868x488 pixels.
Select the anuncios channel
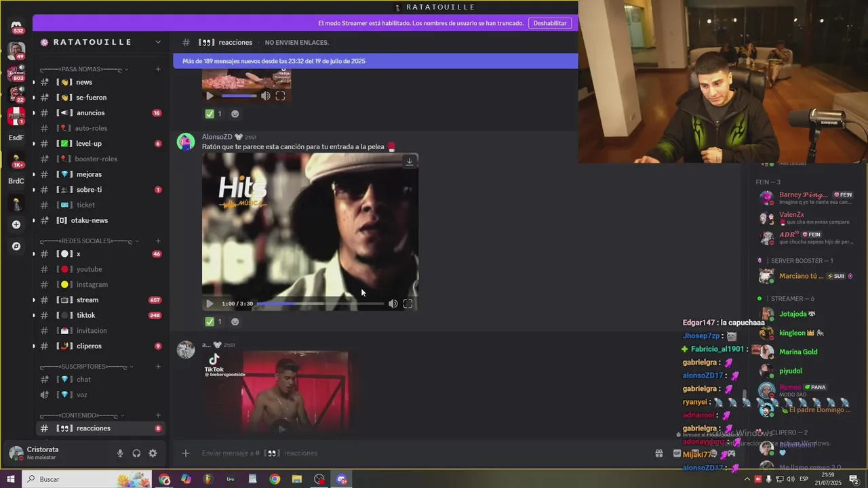pyautogui.click(x=100, y=113)
